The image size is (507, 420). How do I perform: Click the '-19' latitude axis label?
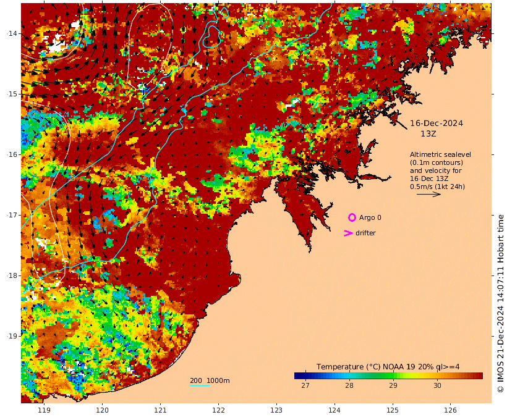click(12, 336)
